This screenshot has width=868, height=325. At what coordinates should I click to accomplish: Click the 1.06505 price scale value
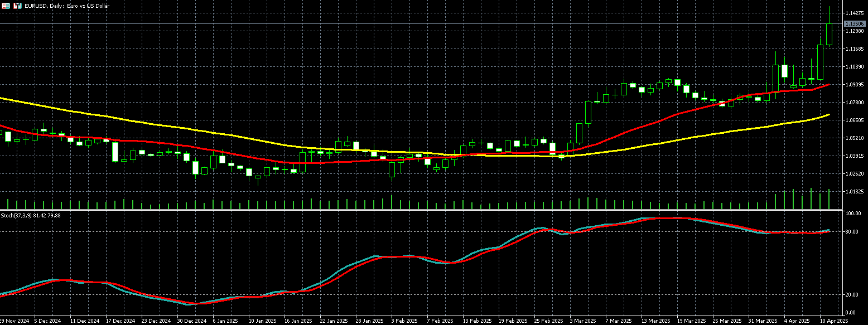click(x=853, y=120)
